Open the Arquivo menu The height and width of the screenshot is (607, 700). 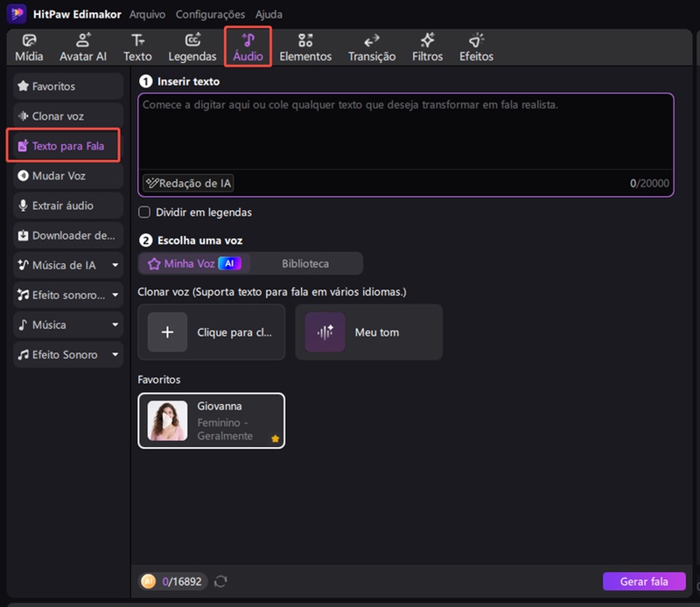coord(147,14)
